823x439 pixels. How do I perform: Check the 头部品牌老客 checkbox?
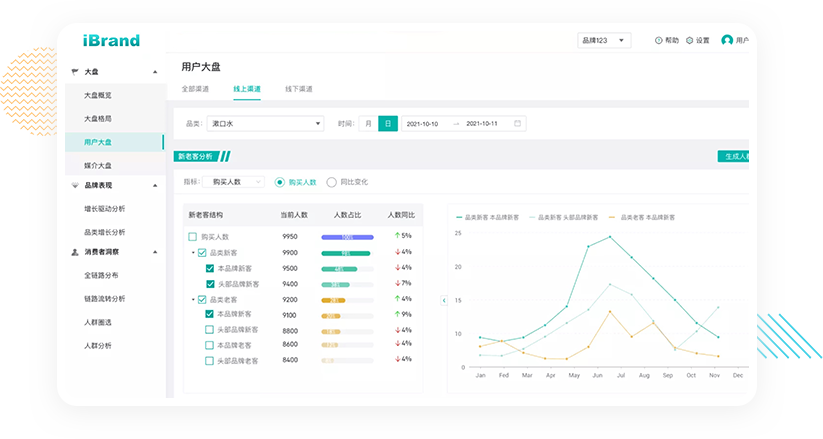pyautogui.click(x=209, y=361)
